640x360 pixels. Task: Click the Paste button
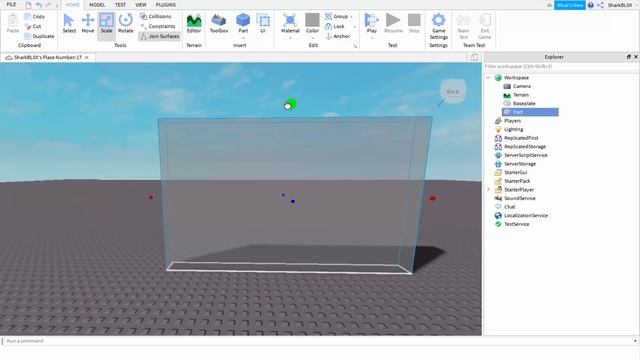[x=13, y=24]
